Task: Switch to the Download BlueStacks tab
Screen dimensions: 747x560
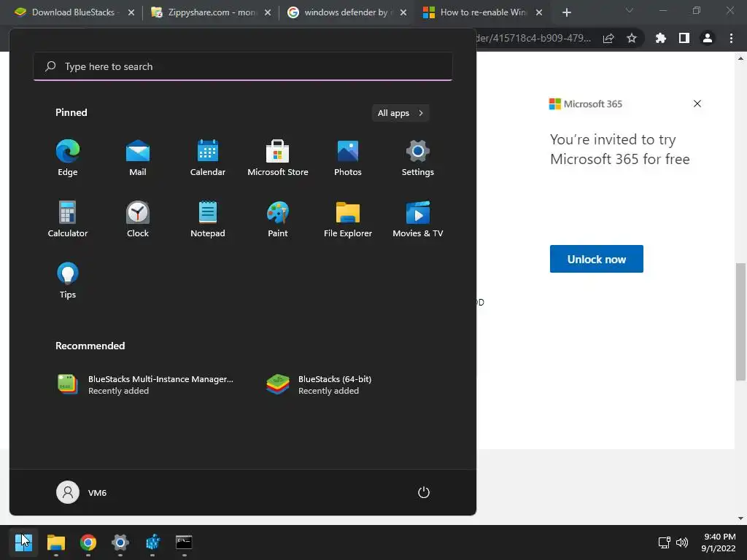Action: click(72, 12)
